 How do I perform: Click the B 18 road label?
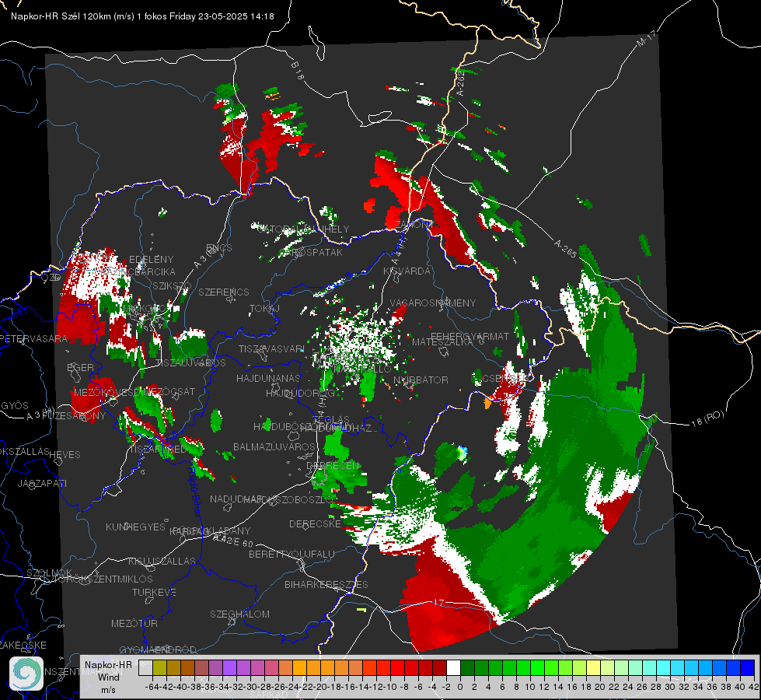pos(297,71)
